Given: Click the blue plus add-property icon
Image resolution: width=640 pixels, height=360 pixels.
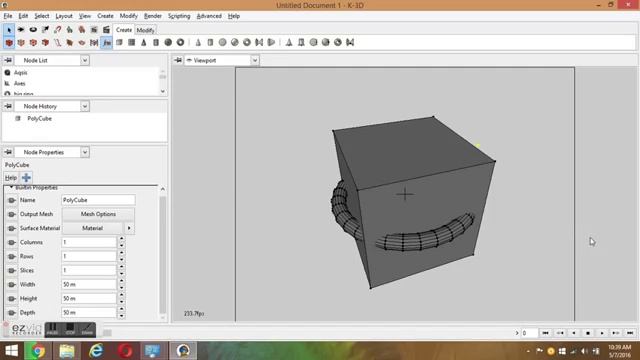Looking at the screenshot, I should [26, 178].
